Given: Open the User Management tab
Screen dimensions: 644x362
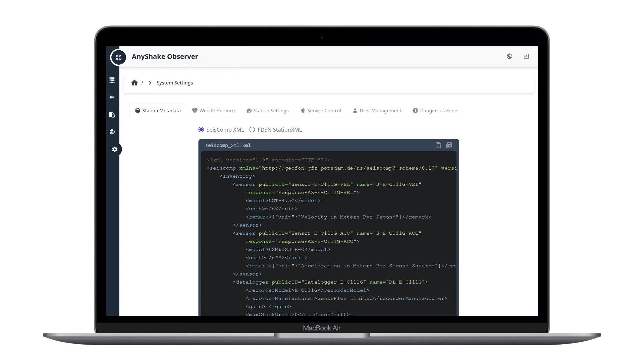Looking at the screenshot, I should coord(377,111).
